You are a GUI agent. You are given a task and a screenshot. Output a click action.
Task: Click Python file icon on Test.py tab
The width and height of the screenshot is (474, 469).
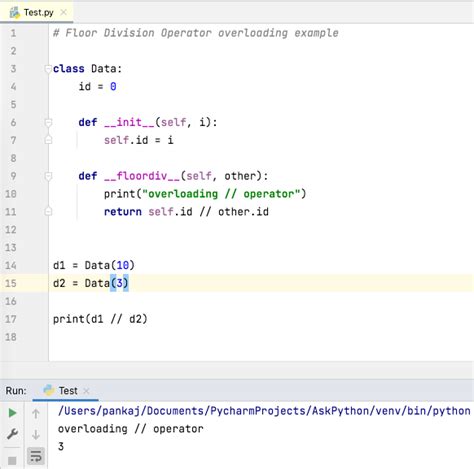[15, 13]
